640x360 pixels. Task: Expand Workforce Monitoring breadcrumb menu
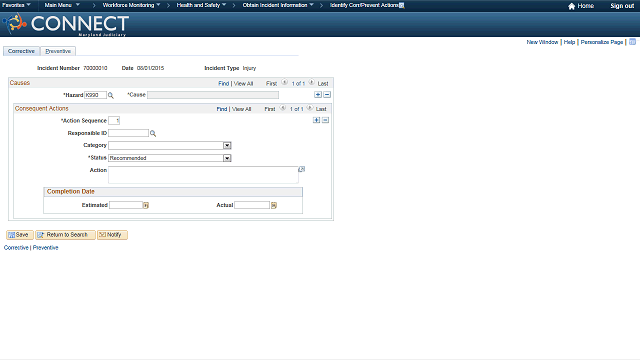pyautogui.click(x=131, y=5)
